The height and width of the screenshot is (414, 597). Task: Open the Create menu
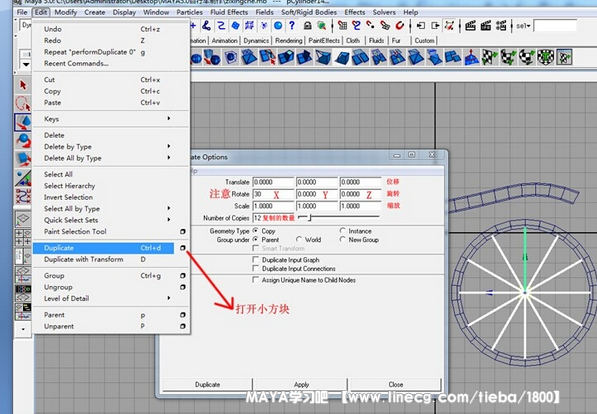tap(95, 12)
